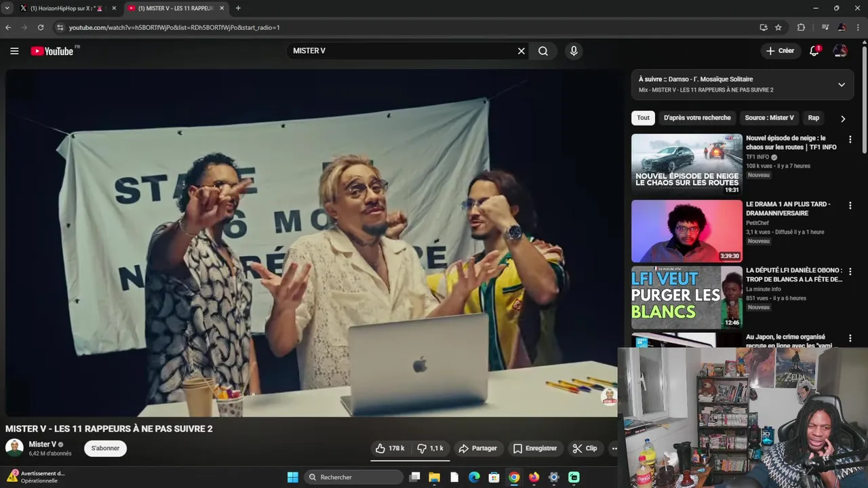The image size is (868, 488).
Task: Open Microsoft Store from the taskbar
Action: (x=494, y=477)
